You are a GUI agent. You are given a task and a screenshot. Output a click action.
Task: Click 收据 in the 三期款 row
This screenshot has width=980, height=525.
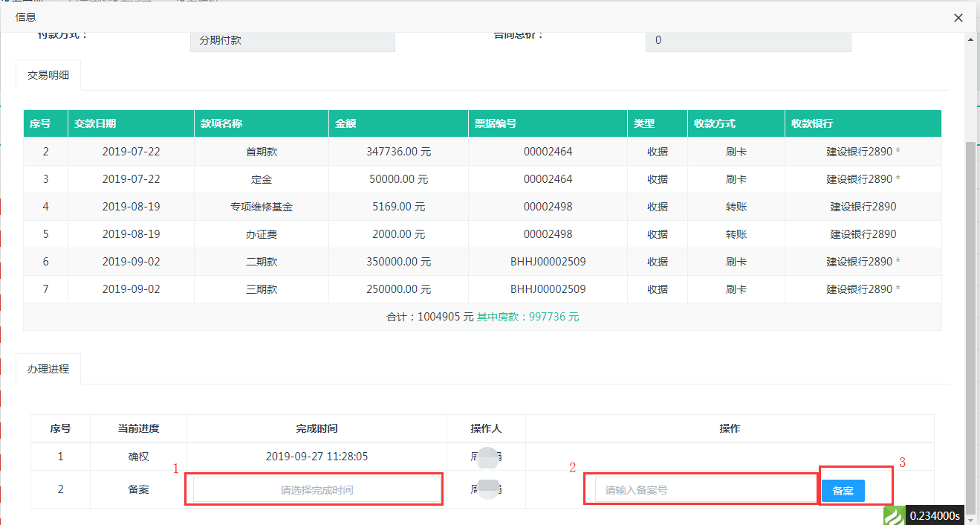[x=658, y=289]
